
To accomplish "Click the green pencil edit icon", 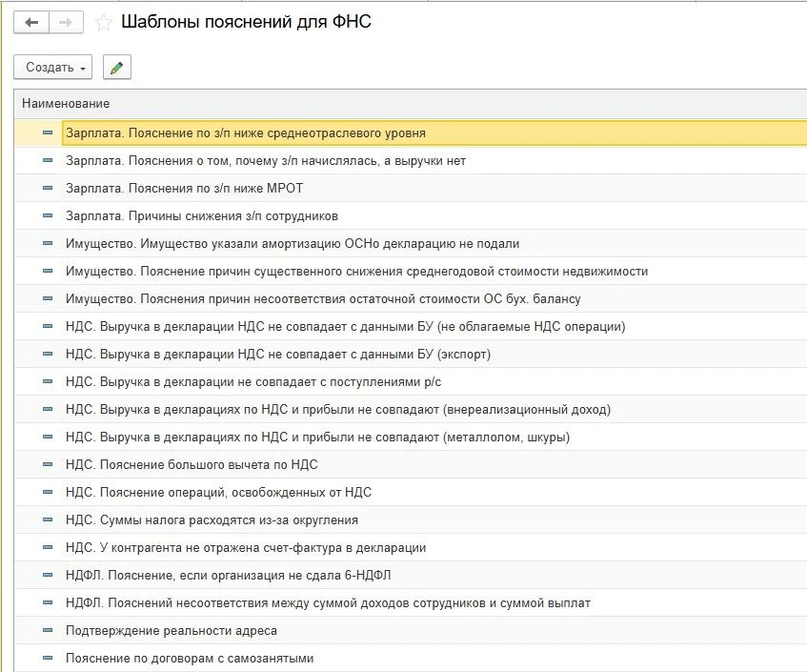I will pyautogui.click(x=116, y=68).
